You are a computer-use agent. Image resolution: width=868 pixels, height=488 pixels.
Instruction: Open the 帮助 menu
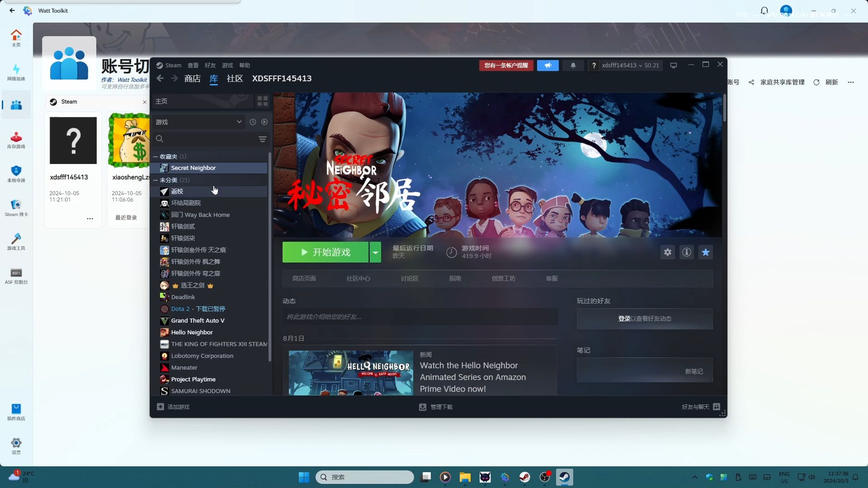(245, 66)
